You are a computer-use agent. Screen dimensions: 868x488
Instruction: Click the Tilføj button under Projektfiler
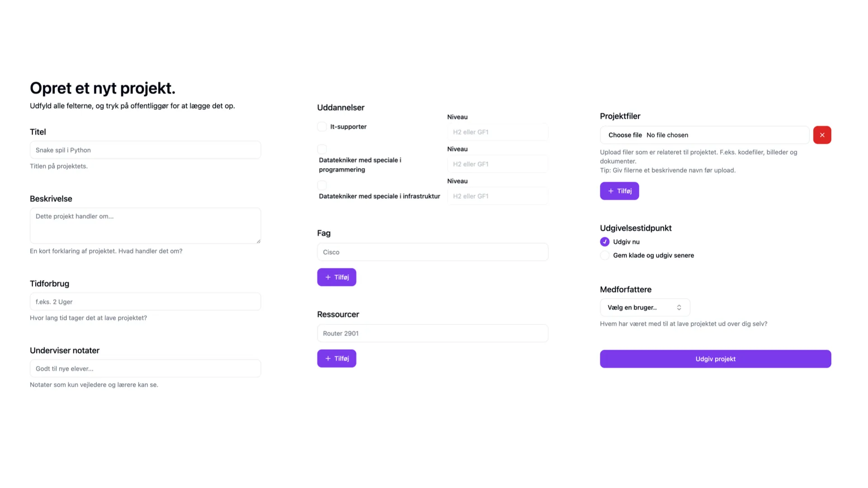(619, 191)
